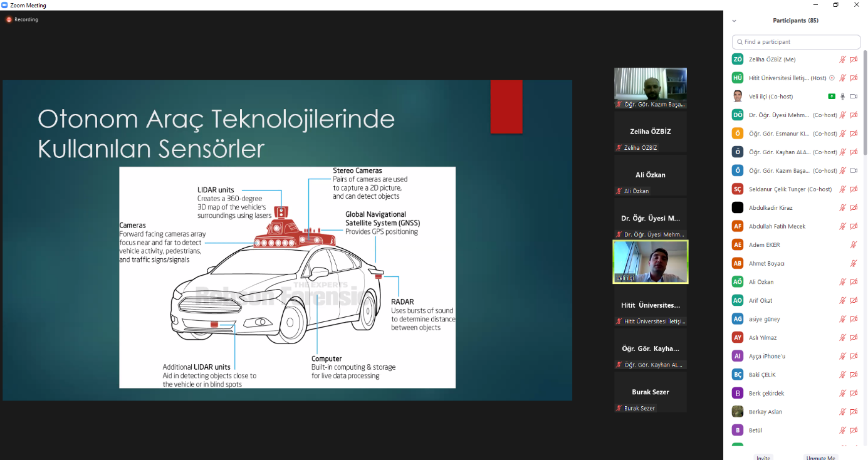The width and height of the screenshot is (868, 460).
Task: Click Dr. Öğr. Üyesi Mehm... camera-off icon
Action: tap(854, 115)
